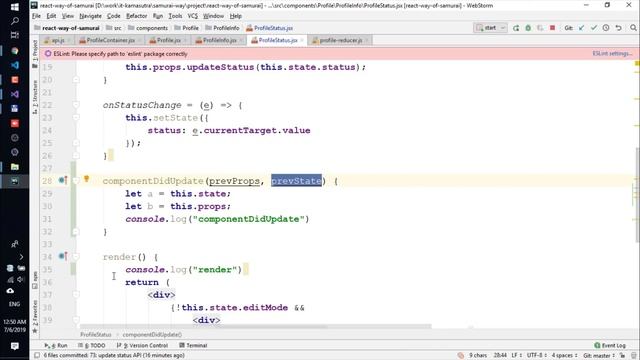Open Windows Start menu
The width and height of the screenshot is (640, 360).
[x=15, y=7]
